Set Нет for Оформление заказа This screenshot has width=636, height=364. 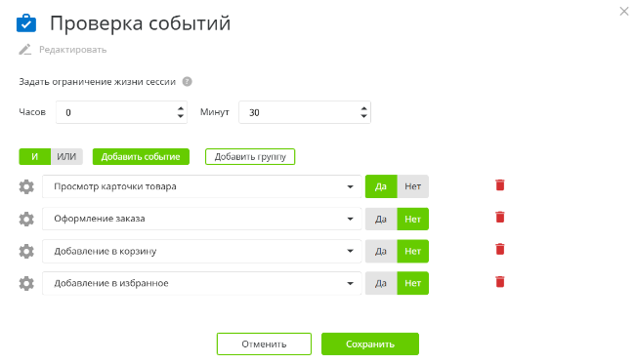point(413,219)
